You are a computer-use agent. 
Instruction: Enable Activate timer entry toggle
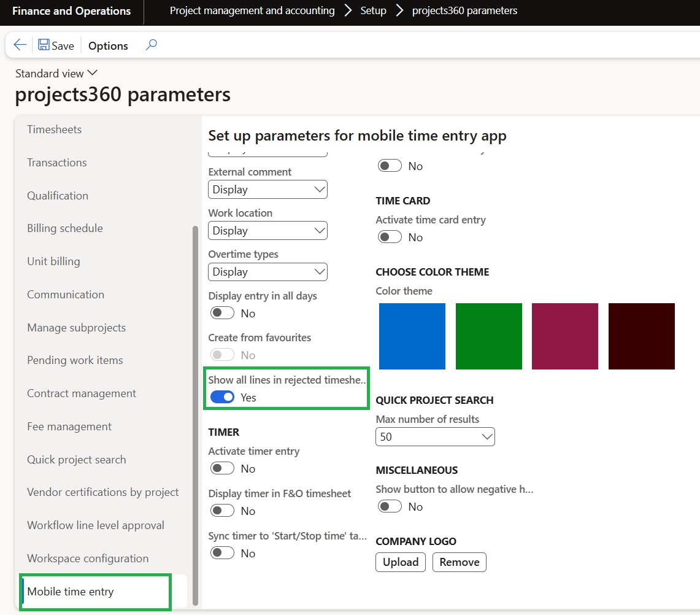click(223, 469)
